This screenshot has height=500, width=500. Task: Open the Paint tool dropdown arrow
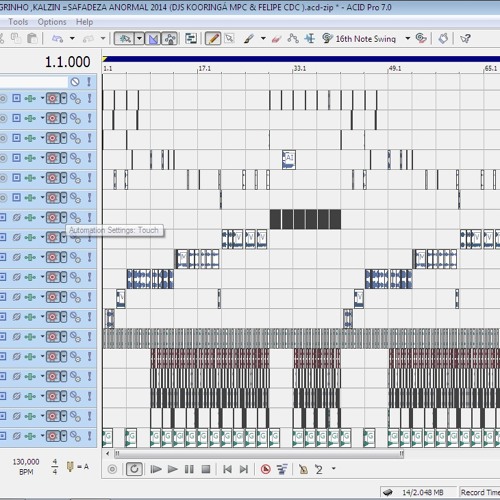(x=263, y=39)
